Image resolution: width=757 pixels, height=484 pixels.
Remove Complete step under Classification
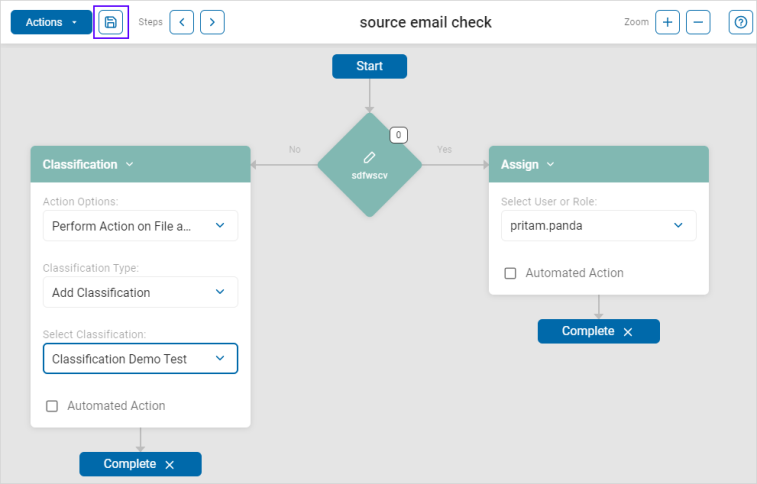170,465
